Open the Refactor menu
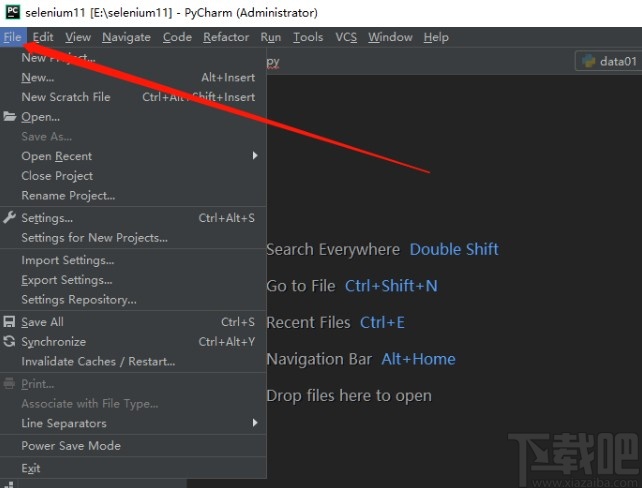642x488 pixels. [226, 37]
